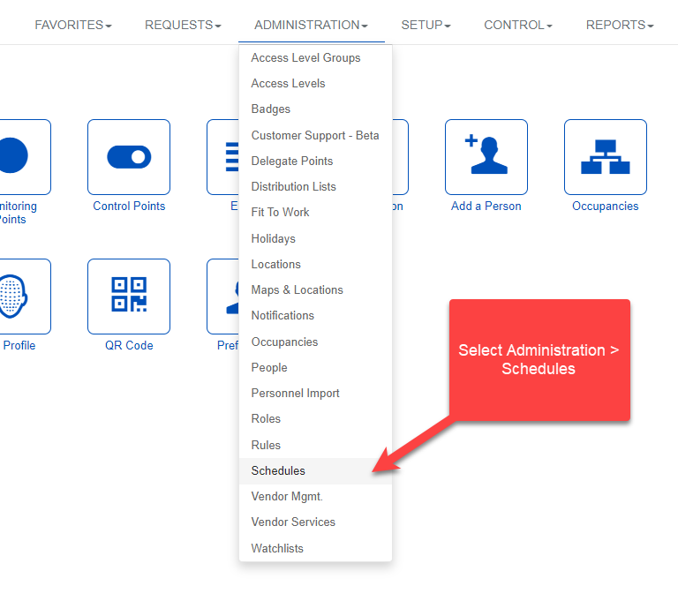This screenshot has width=678, height=616.
Task: Open the Occupancies hierarchy icon tile
Action: tap(605, 157)
